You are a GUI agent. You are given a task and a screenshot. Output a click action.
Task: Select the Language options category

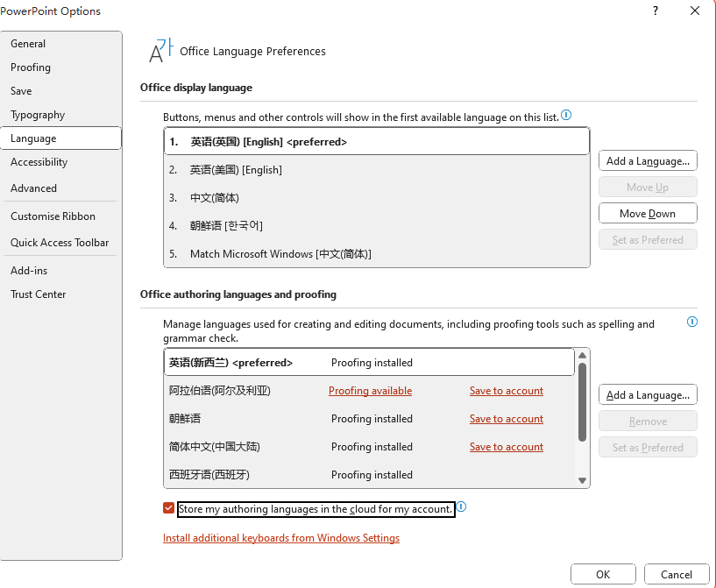(x=60, y=138)
